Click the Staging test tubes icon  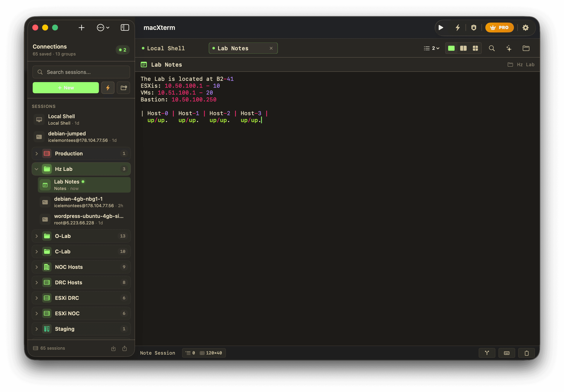click(x=47, y=329)
